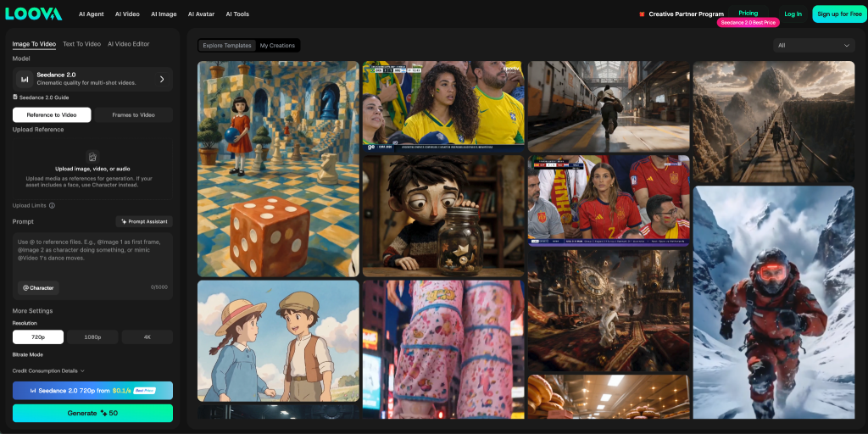Choose 4K resolution

click(147, 337)
